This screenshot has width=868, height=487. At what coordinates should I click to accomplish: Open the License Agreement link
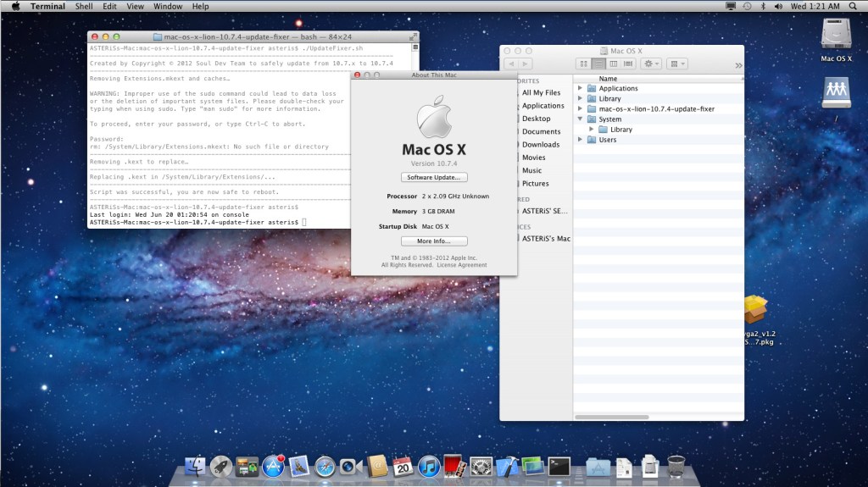(x=462, y=265)
